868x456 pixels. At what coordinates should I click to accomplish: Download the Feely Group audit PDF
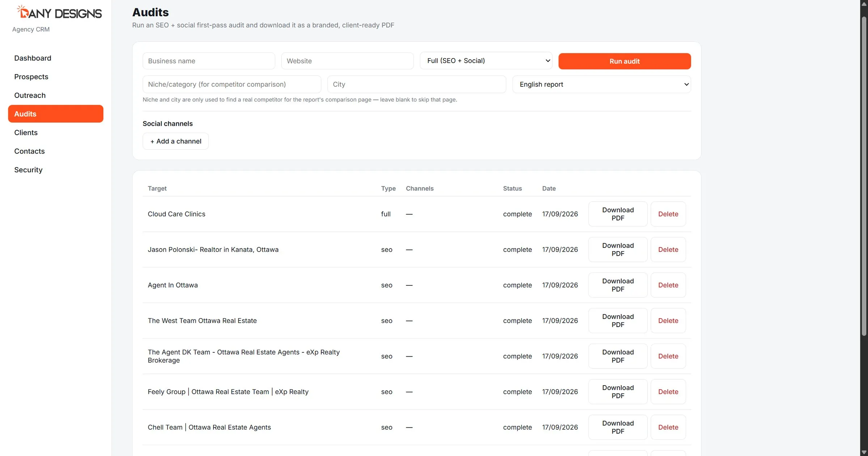(x=618, y=392)
